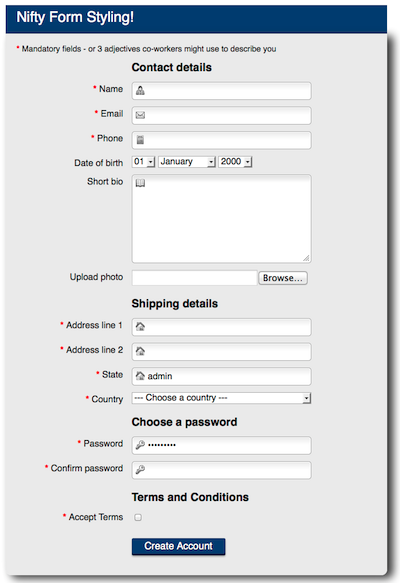Image resolution: width=400 pixels, height=583 pixels.
Task: Open the birth day dropdown showing 01
Action: (x=143, y=162)
